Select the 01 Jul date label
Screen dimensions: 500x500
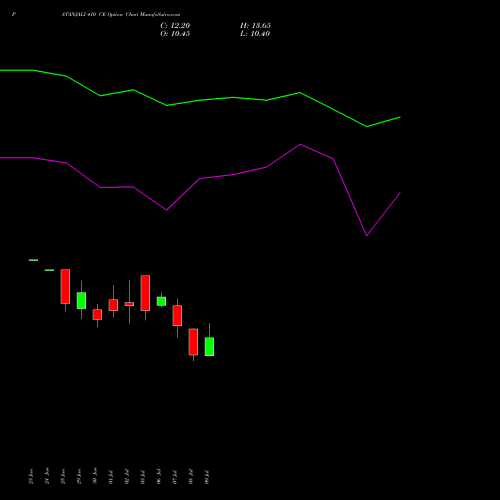[111, 477]
